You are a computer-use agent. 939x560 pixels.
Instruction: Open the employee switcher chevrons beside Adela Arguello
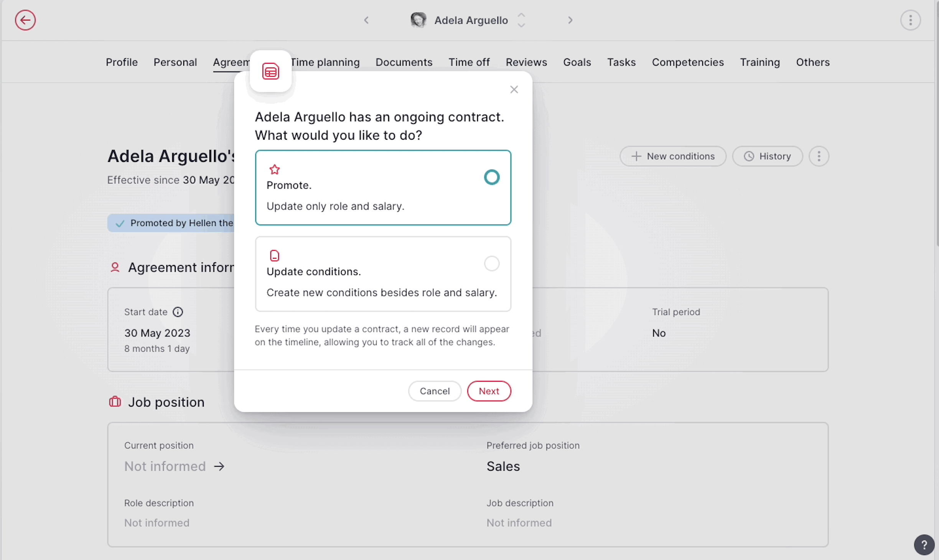(x=521, y=20)
